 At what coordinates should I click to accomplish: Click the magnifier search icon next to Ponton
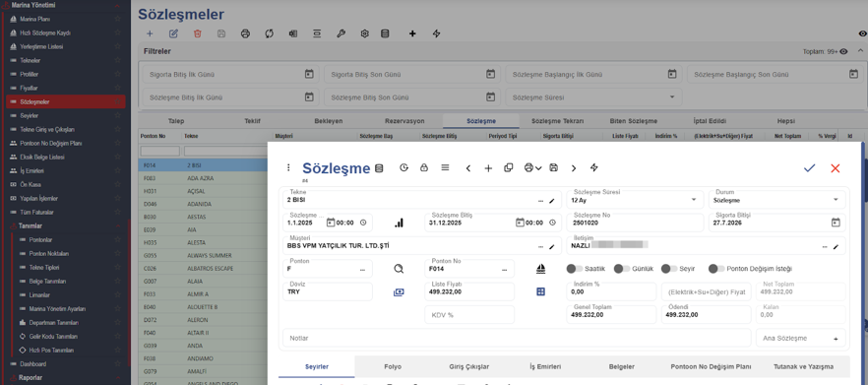point(400,269)
